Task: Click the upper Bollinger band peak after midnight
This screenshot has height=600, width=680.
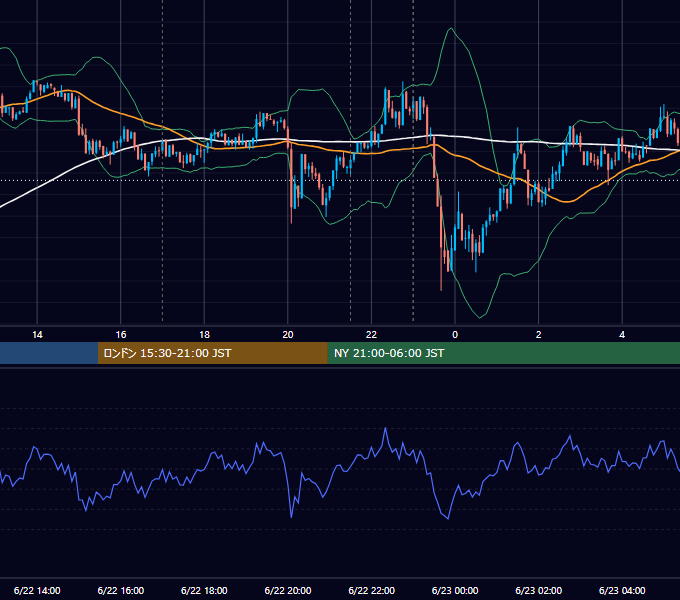Action: 451,29
